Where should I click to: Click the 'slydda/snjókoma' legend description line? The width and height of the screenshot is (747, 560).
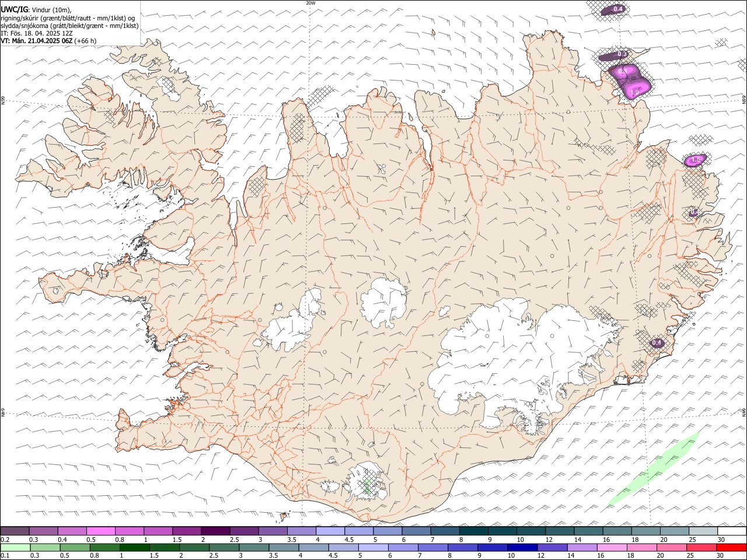(x=69, y=26)
